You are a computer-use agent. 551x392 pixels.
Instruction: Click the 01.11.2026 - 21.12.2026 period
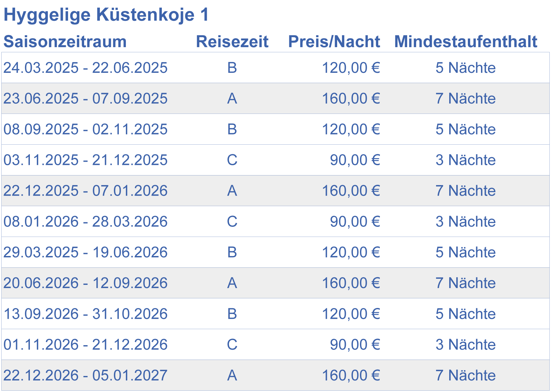pyautogui.click(x=85, y=345)
